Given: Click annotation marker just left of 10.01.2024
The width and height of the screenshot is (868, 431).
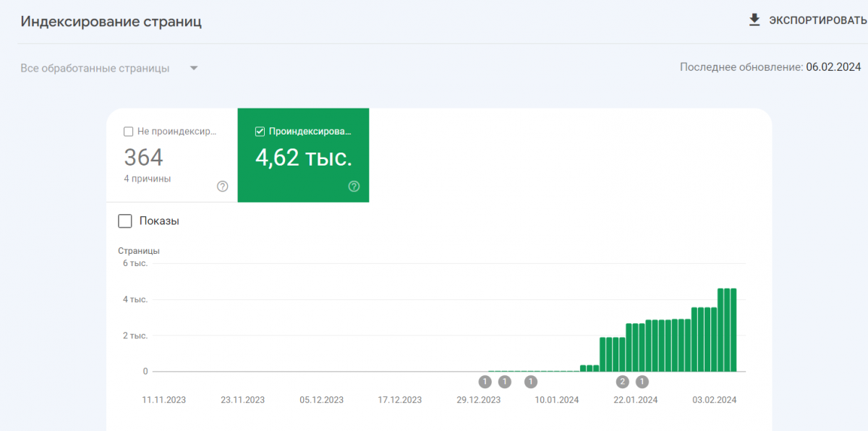Looking at the screenshot, I should 531,382.
